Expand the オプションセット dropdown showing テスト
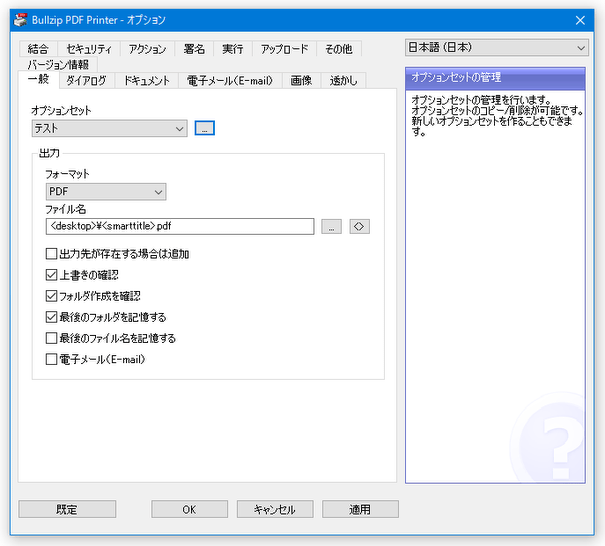Viewport: 605px width, 546px height. click(x=110, y=128)
